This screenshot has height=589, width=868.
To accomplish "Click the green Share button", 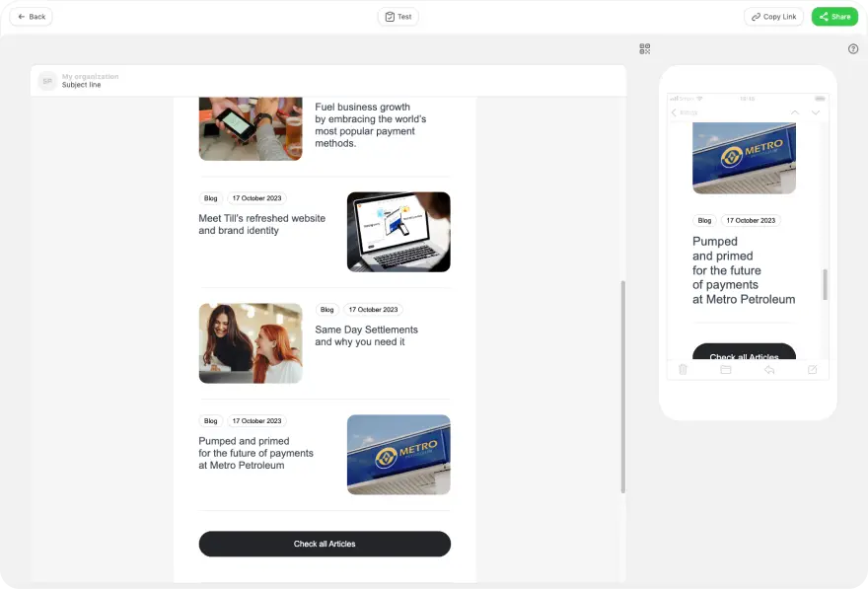I will pyautogui.click(x=834, y=17).
